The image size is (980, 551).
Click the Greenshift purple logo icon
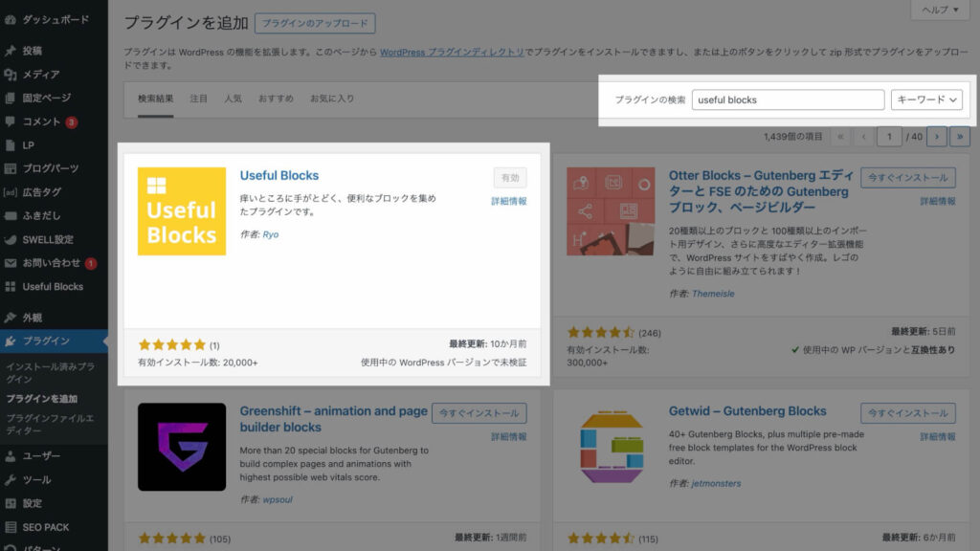[182, 447]
